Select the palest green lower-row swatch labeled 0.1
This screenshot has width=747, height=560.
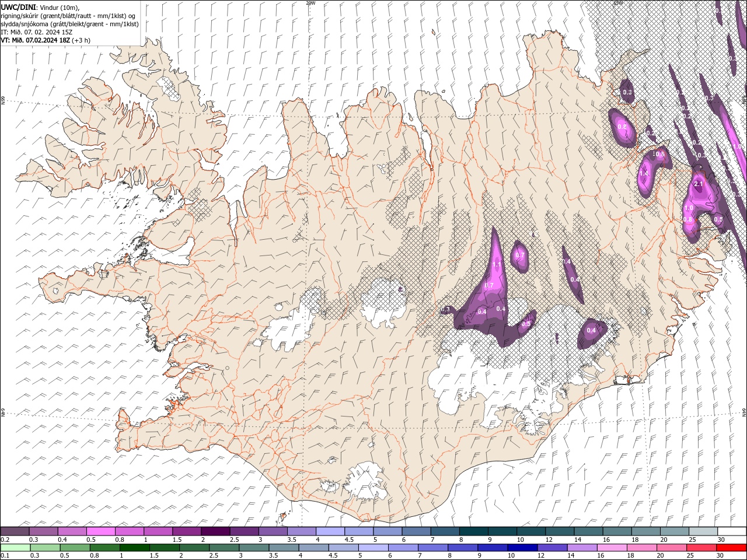[15, 548]
